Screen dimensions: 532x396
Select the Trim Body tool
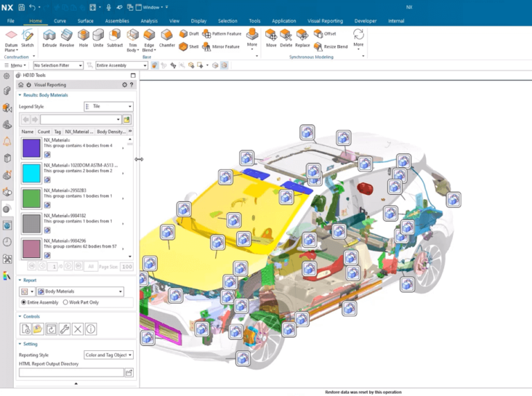[133, 40]
